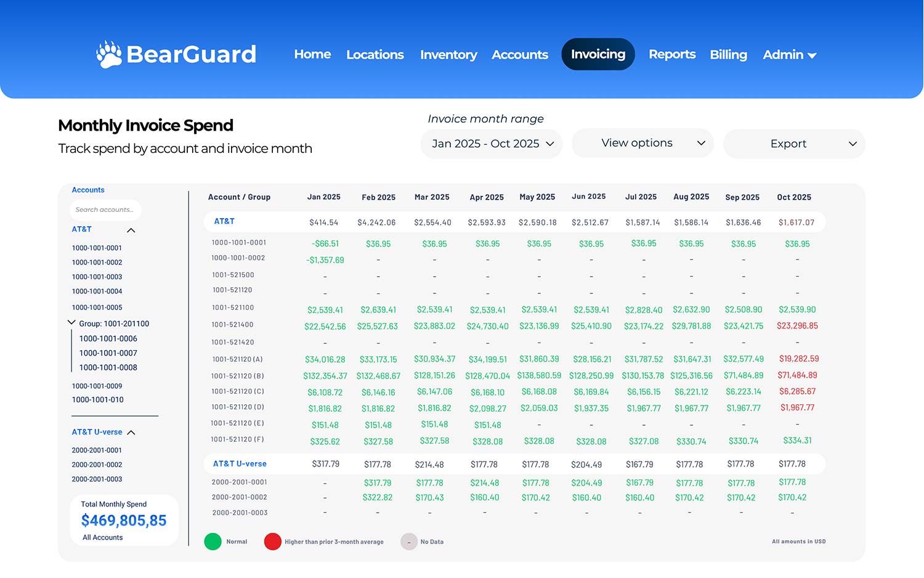
Task: Select grouped account 1000-1001-0007
Action: [x=108, y=353]
